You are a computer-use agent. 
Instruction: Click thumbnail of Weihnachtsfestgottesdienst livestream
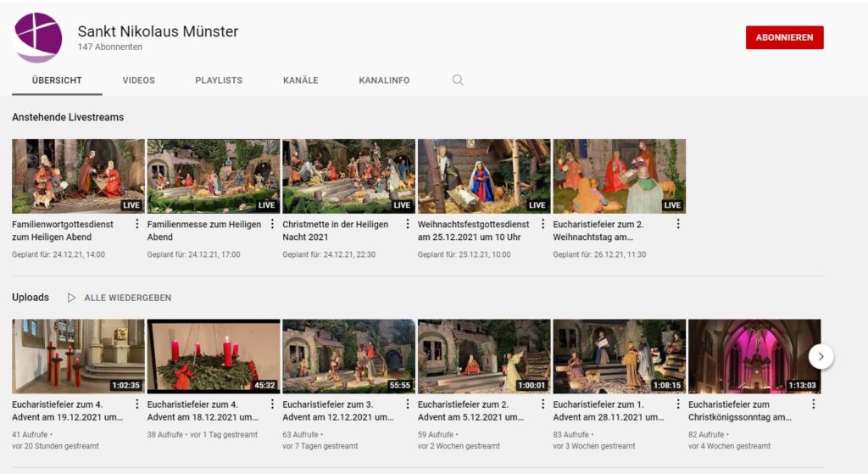click(x=484, y=176)
